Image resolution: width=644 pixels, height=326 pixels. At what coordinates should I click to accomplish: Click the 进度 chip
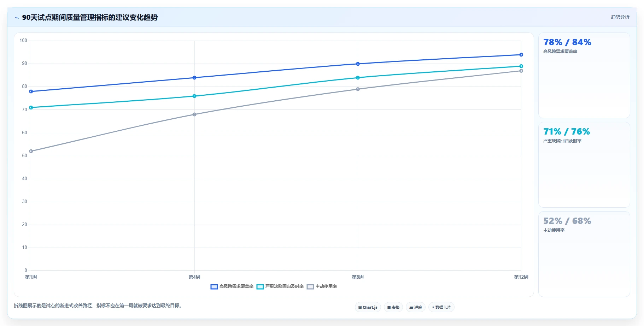416,307
